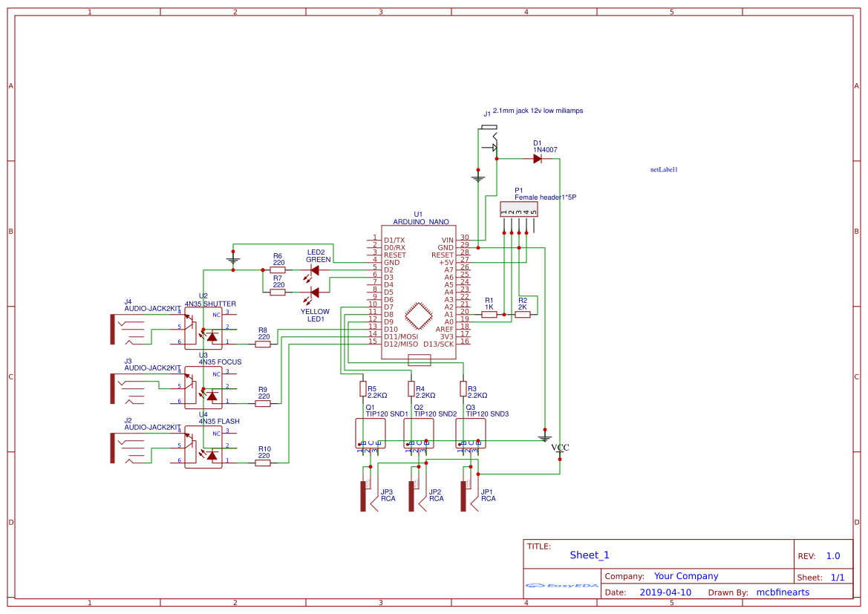Click the EasyEDA logo in title block
Image resolution: width=868 pixels, height=614 pixels.
click(x=561, y=586)
